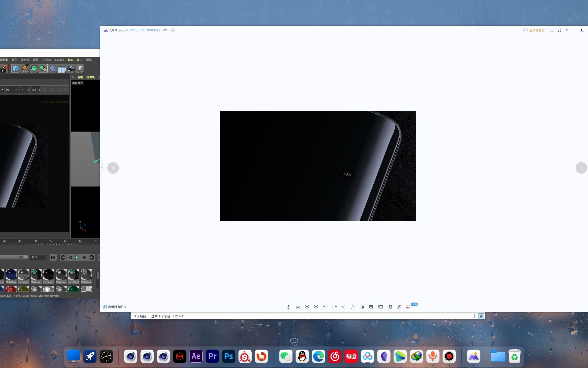The image size is (588, 368).
Task: Open the Octane menu
Action: [x=59, y=60]
